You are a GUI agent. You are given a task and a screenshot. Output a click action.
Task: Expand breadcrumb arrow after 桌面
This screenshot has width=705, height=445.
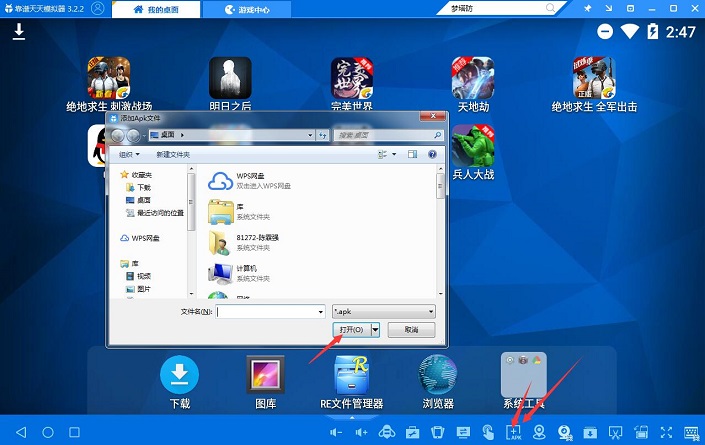tap(182, 135)
